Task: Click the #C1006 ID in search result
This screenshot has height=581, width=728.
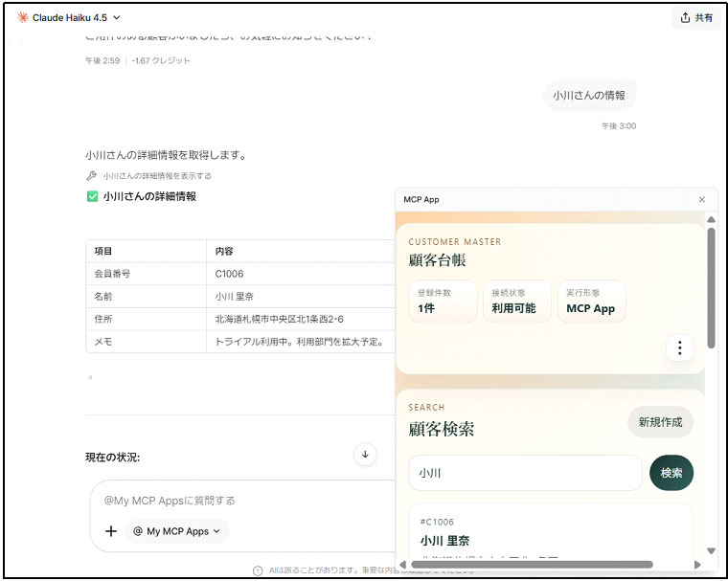Action: [x=437, y=522]
